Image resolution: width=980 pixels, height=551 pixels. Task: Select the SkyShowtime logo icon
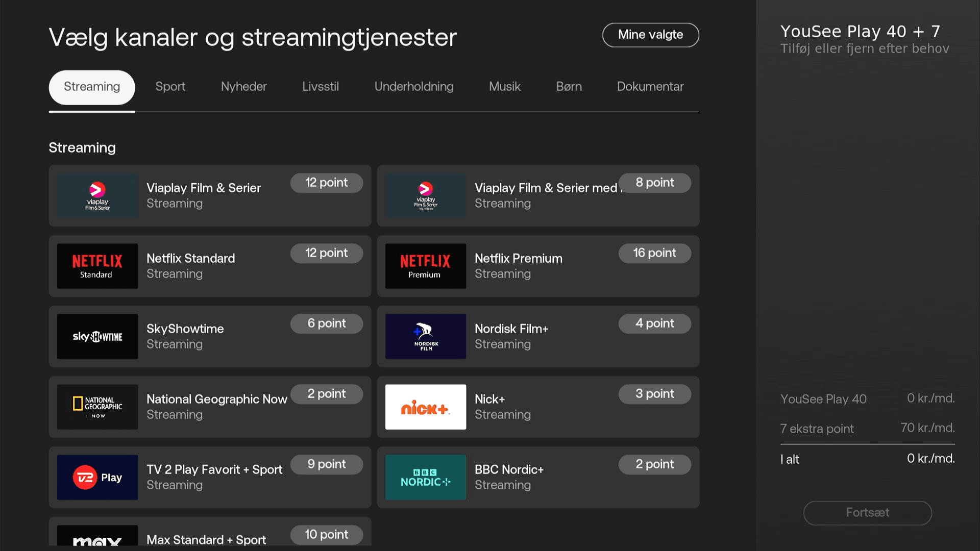click(x=97, y=336)
